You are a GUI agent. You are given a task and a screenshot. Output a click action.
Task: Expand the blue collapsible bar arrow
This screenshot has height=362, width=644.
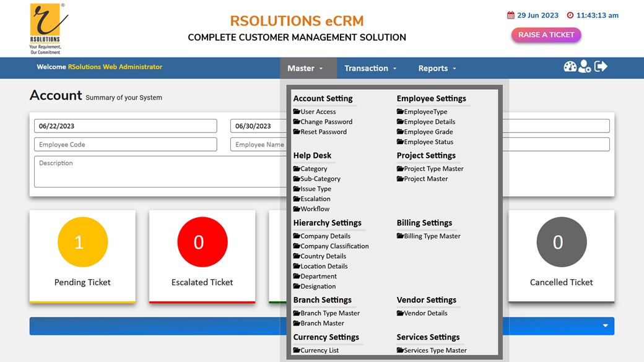pyautogui.click(x=605, y=326)
